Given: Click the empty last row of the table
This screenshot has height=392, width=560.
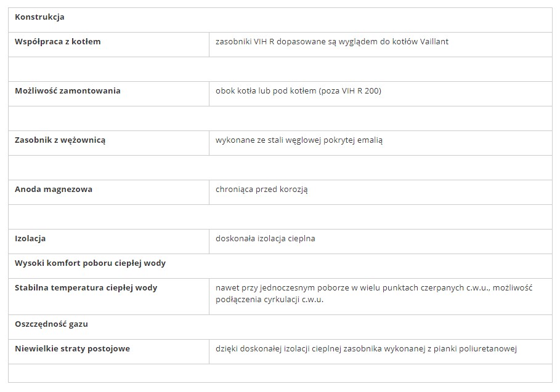Looking at the screenshot, I should pyautogui.click(x=280, y=372).
